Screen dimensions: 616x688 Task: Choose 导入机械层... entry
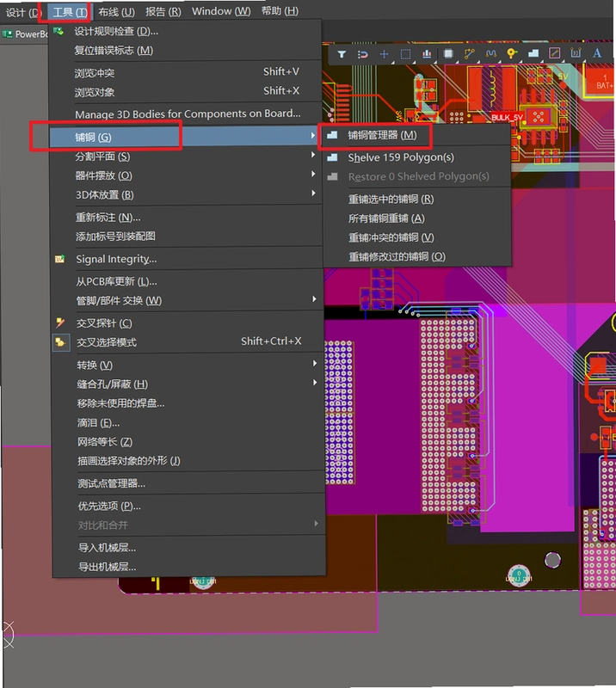coord(188,547)
